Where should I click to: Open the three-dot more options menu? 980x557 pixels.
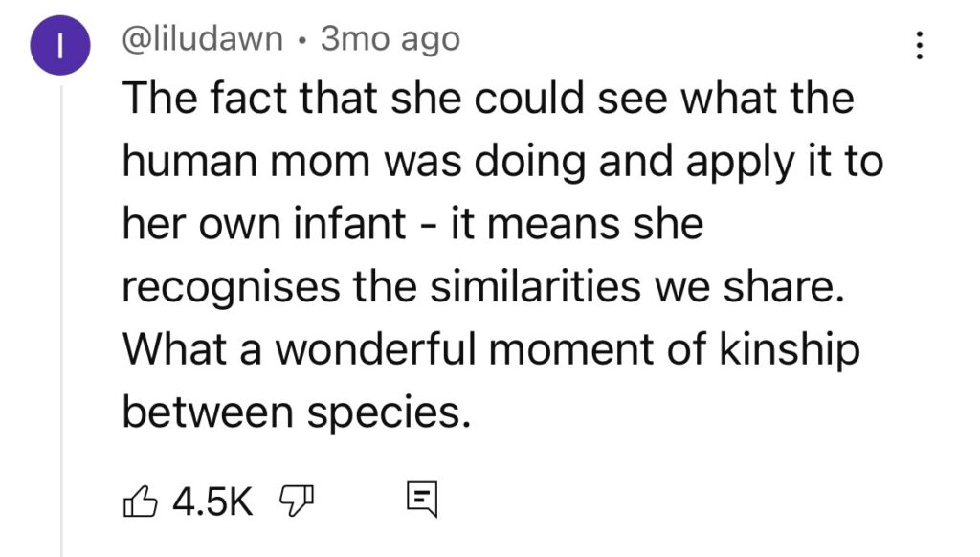tap(920, 47)
